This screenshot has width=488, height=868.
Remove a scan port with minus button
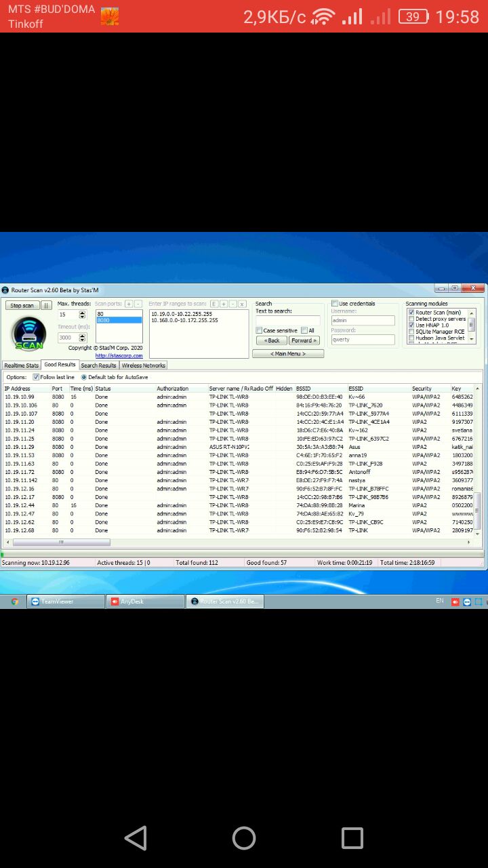(x=138, y=304)
